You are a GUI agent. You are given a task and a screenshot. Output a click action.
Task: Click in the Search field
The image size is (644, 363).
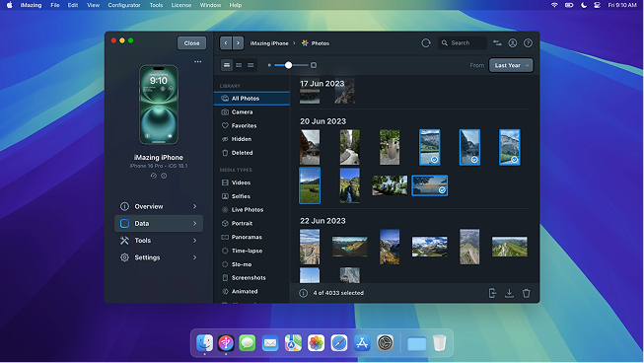click(463, 43)
